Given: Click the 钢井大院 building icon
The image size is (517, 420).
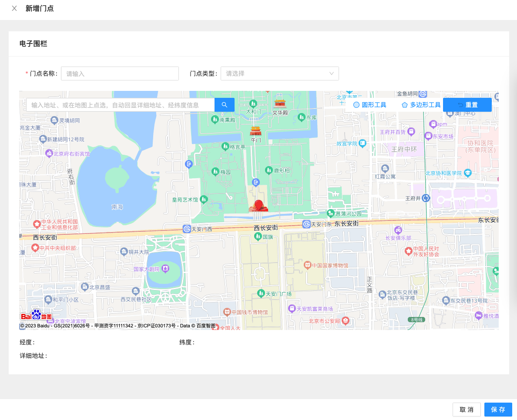Looking at the screenshot, I should tap(124, 252).
